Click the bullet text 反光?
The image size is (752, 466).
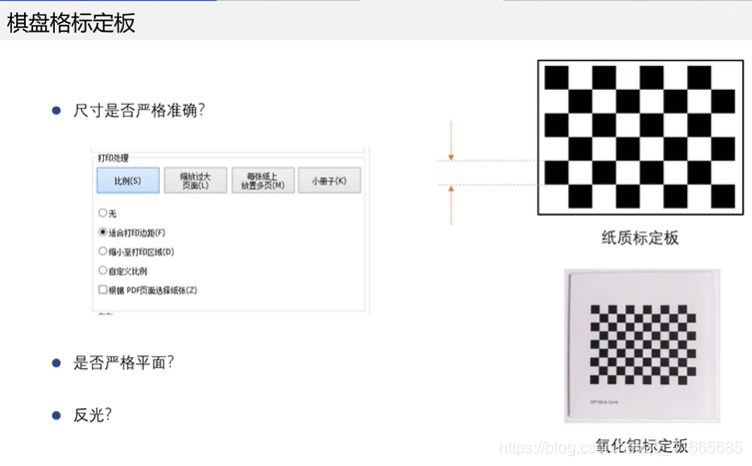coord(92,414)
